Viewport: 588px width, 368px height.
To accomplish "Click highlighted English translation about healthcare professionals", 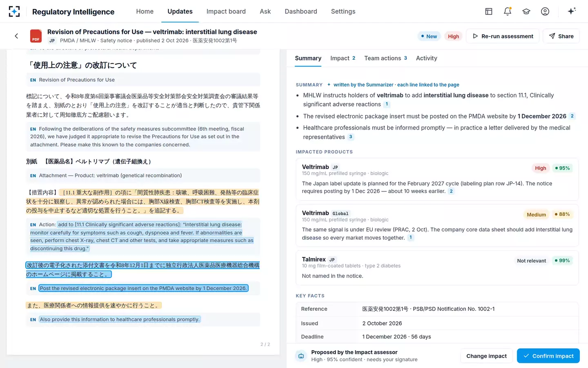I will coord(120,319).
